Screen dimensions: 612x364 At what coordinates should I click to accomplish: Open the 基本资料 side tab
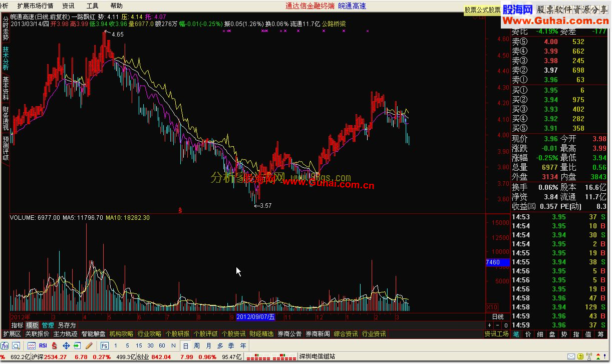click(6, 88)
